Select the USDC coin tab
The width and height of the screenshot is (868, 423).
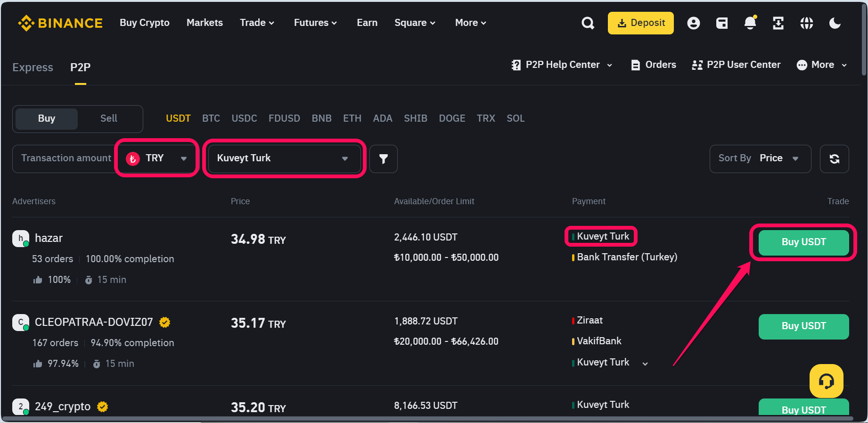(244, 118)
